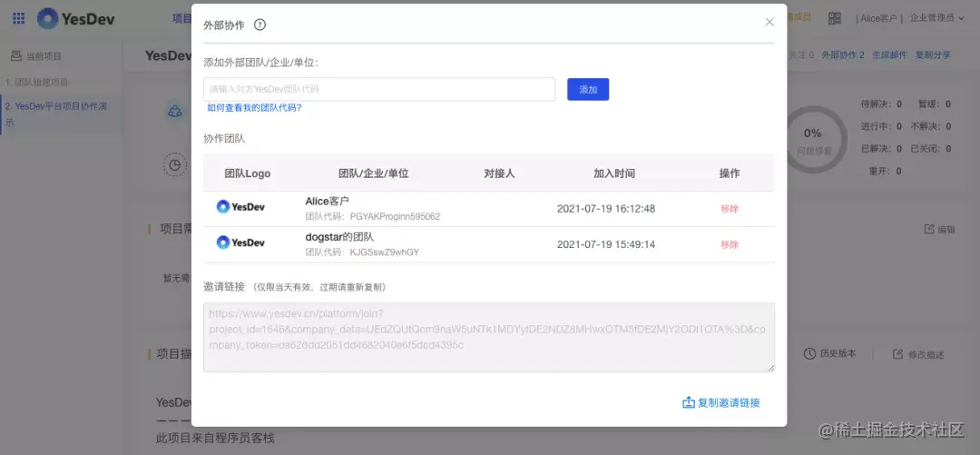Image resolution: width=980 pixels, height=455 pixels.
Task: Click the 团队/企业/单位 column header
Action: coord(374,173)
